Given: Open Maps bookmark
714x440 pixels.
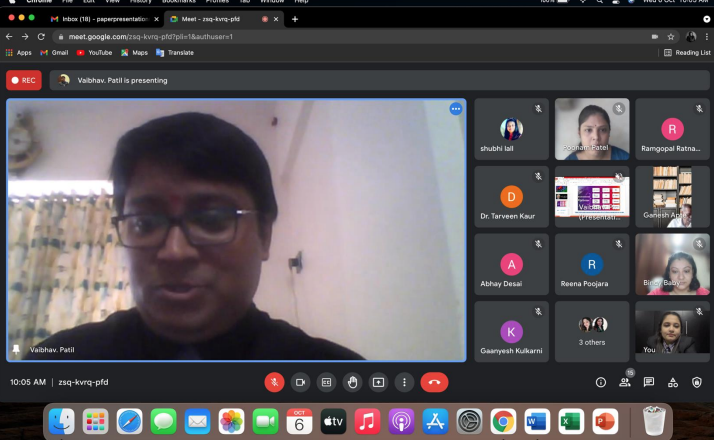Looking at the screenshot, I should [134, 53].
